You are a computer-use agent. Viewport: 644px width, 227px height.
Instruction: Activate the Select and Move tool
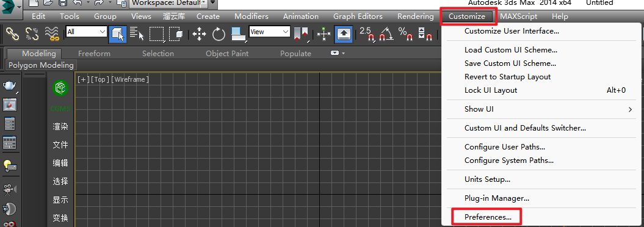pyautogui.click(x=199, y=34)
